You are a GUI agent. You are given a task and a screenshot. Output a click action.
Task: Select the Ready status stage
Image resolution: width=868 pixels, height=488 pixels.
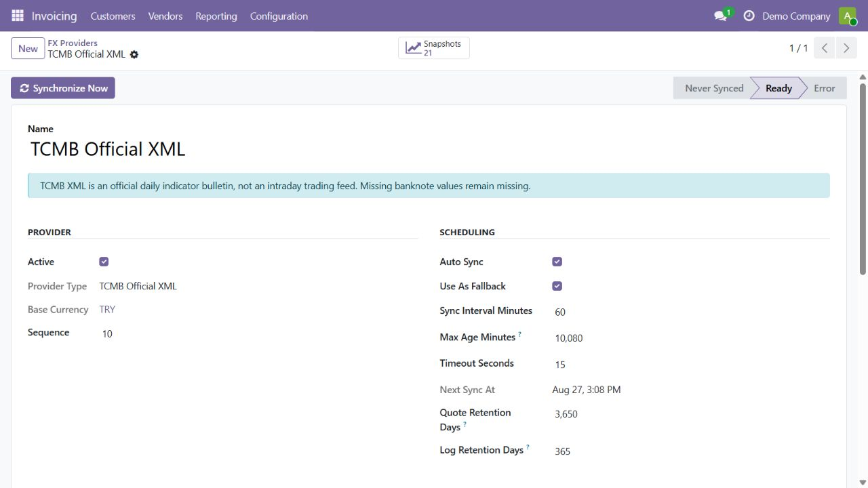click(x=778, y=88)
